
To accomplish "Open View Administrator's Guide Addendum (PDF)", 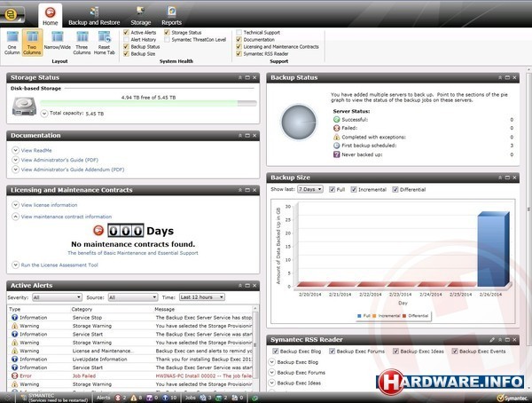I will coord(73,170).
